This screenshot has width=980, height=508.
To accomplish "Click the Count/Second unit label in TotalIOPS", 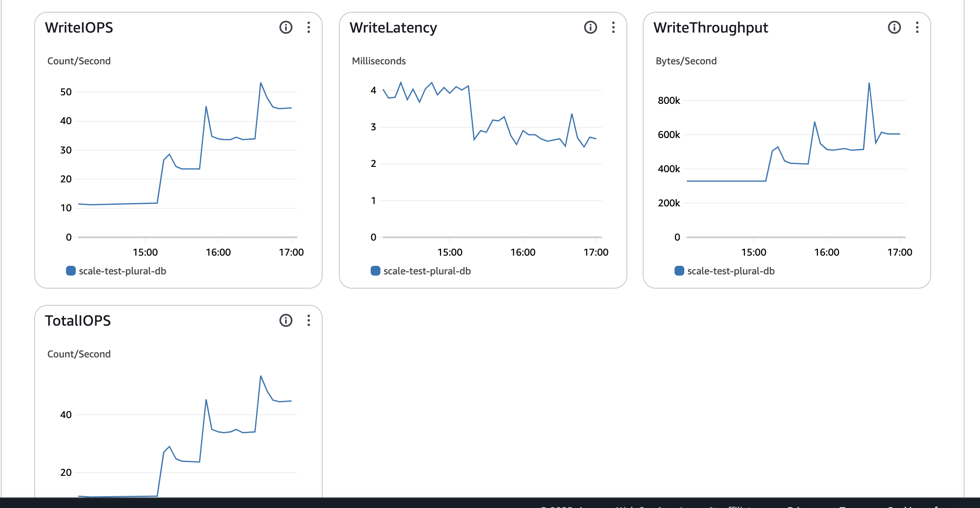I will click(79, 354).
